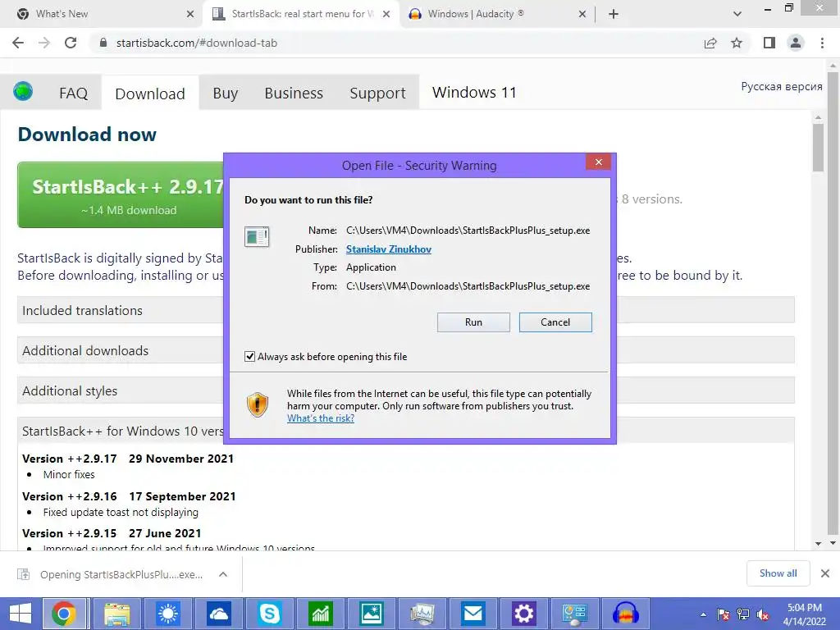This screenshot has height=630, width=840.
Task: Open PC Settings gear in taskbar
Action: pos(523,614)
